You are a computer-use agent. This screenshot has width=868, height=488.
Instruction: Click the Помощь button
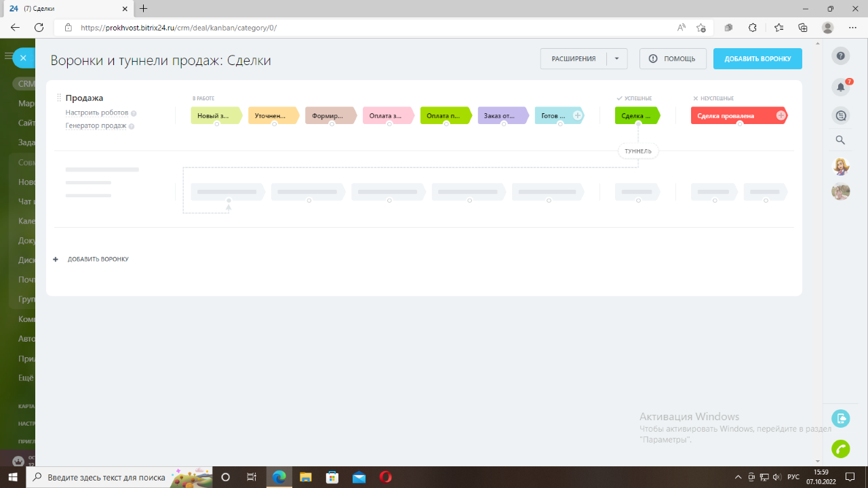point(673,59)
